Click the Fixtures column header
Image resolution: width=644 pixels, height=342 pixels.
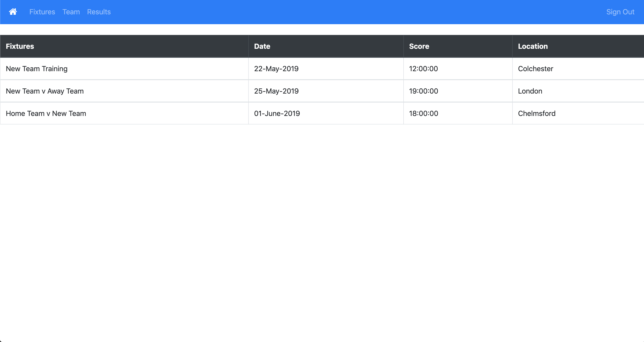tap(20, 46)
